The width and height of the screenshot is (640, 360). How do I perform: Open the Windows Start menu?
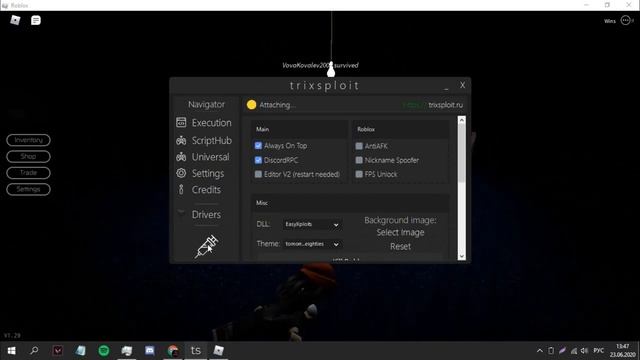[x=11, y=351]
